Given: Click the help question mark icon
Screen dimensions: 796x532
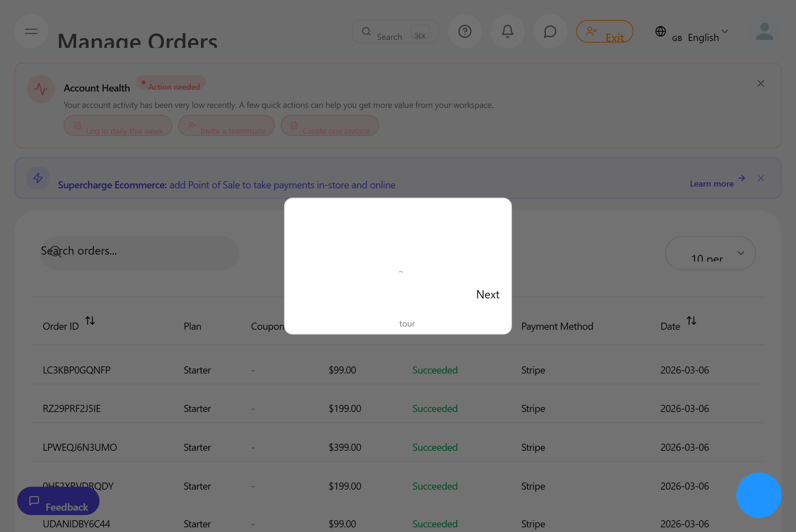Looking at the screenshot, I should click(x=465, y=31).
